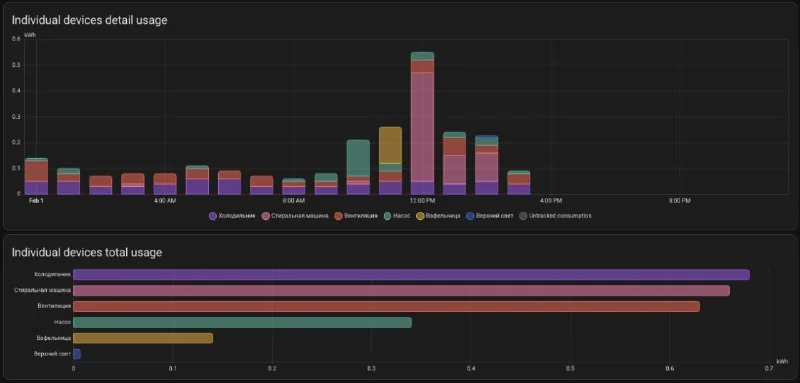Click the '0.7' x-axis value in the total chart
800x383 pixels.
(x=769, y=369)
